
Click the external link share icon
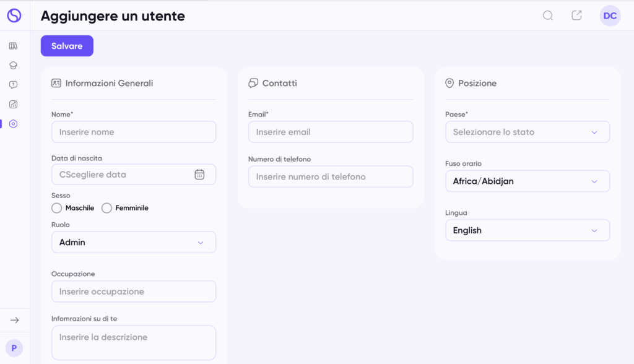tap(576, 15)
